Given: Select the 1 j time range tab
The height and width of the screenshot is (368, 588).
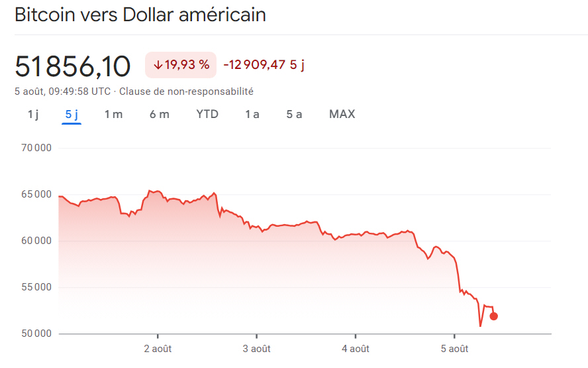Looking at the screenshot, I should tap(33, 114).
